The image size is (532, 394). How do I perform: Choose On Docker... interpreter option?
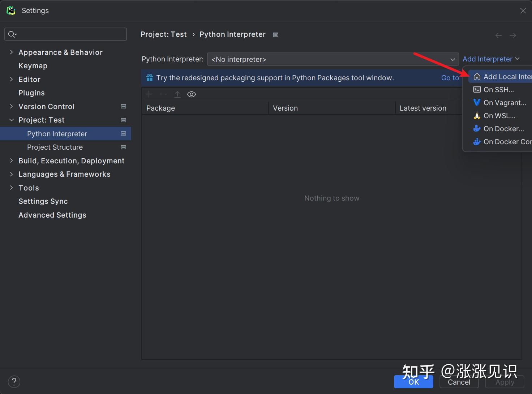pyautogui.click(x=500, y=129)
